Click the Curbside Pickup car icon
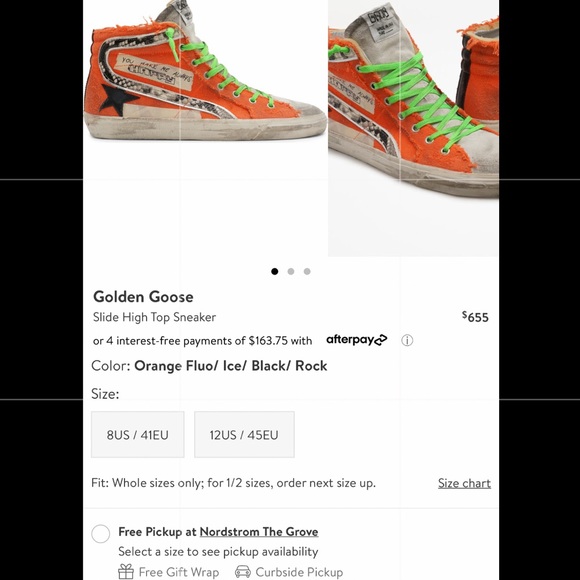The height and width of the screenshot is (580, 580). point(243,572)
